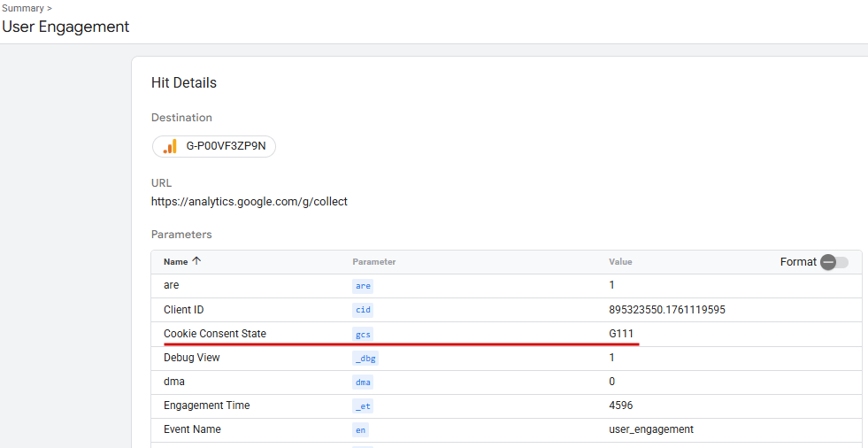This screenshot has height=448, width=868.
Task: Click the Name column header
Action: click(x=176, y=262)
